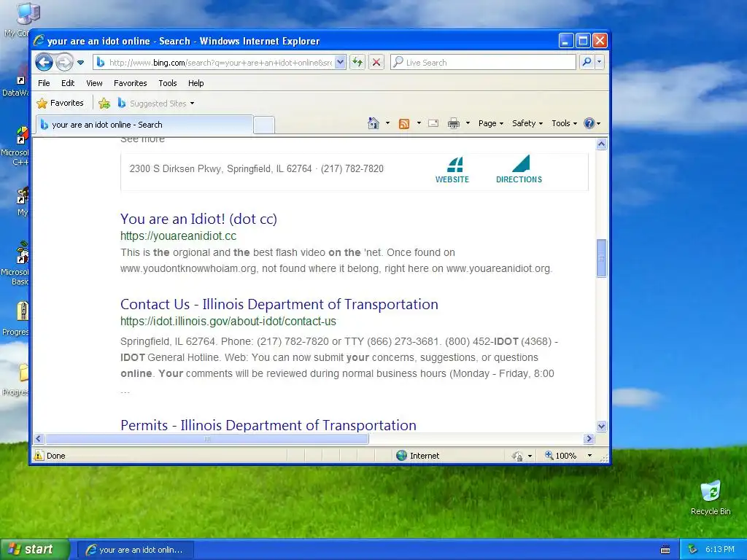This screenshot has width=747, height=560.
Task: Click the system tray network icon
Action: (693, 550)
